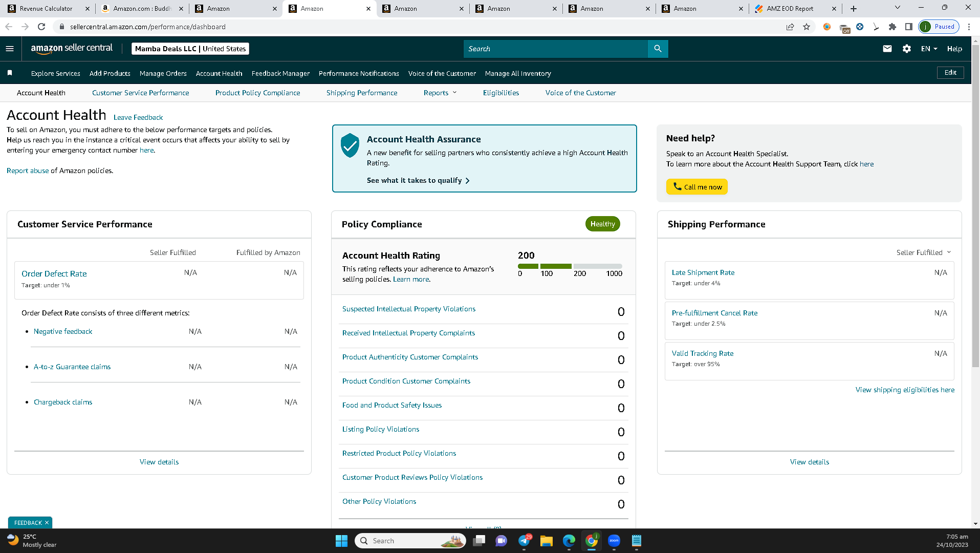
Task: Open the Listing Policy Violations link
Action: point(381,429)
